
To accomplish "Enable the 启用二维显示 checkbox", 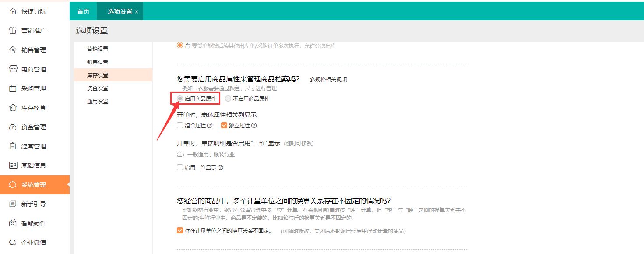I will (180, 167).
